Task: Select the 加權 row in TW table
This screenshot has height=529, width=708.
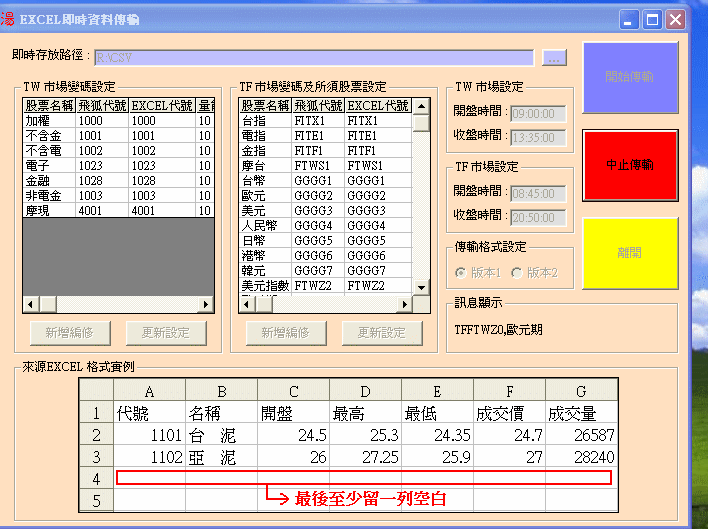Action: click(118, 121)
